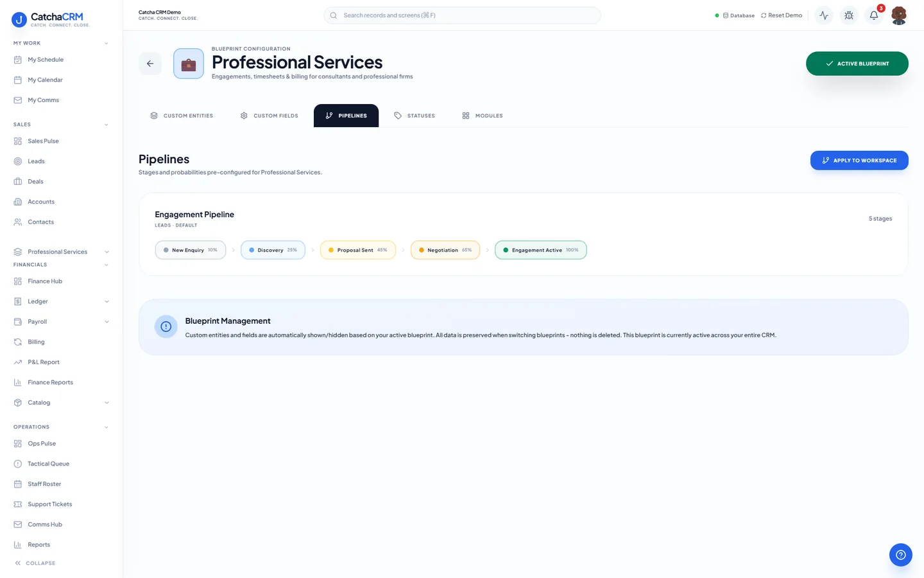The image size is (924, 578).
Task: Select the Pipelines tab
Action: (346, 116)
